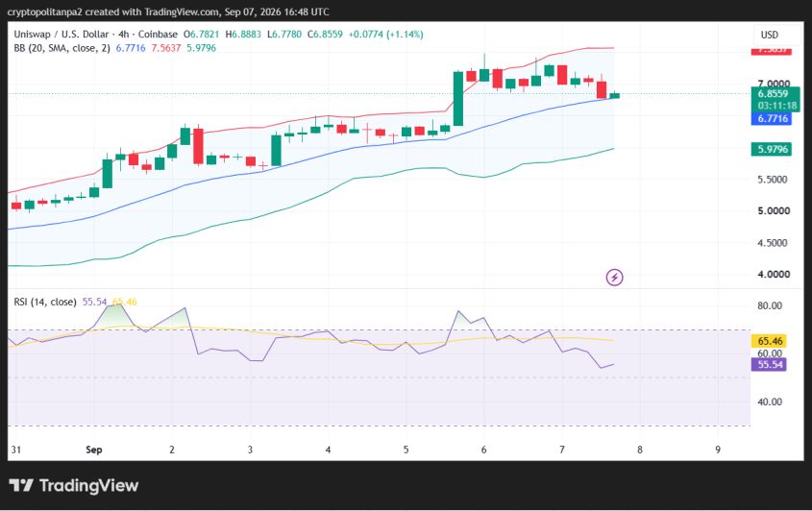Click the large red candle after Sep 2
The image size is (812, 511).
(198, 146)
